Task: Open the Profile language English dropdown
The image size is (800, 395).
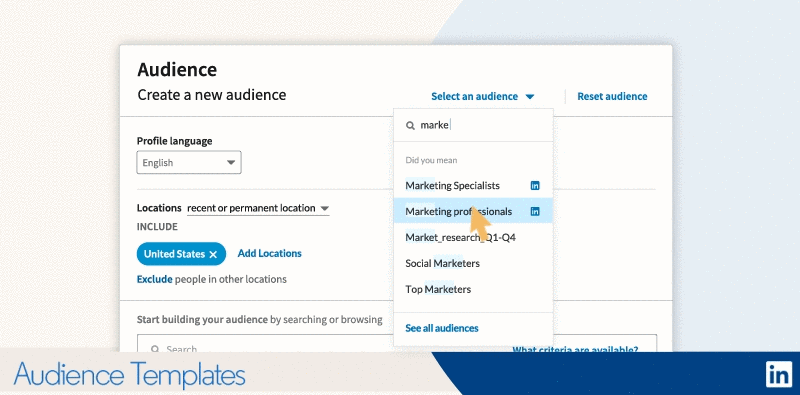Action: (189, 163)
